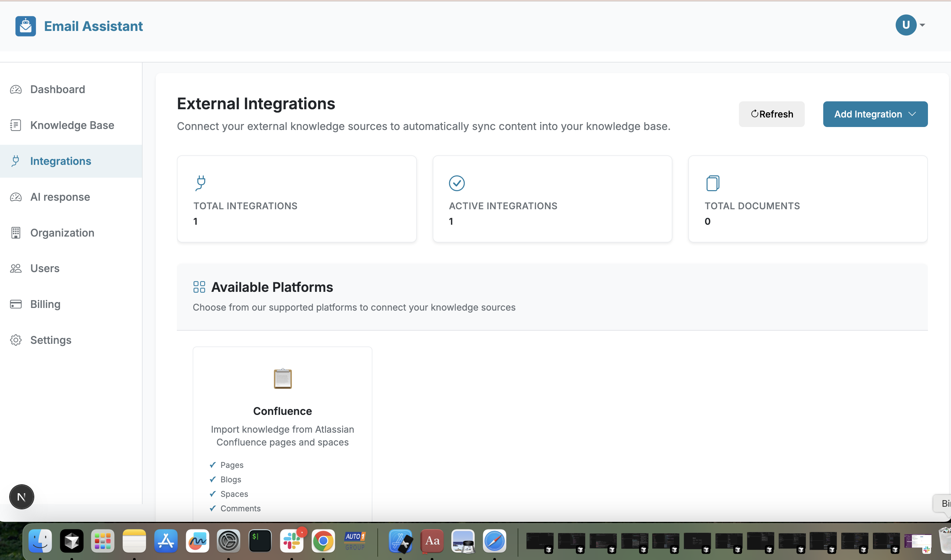Click the user avatar U
Screen dimensions: 951x560
[906, 25]
